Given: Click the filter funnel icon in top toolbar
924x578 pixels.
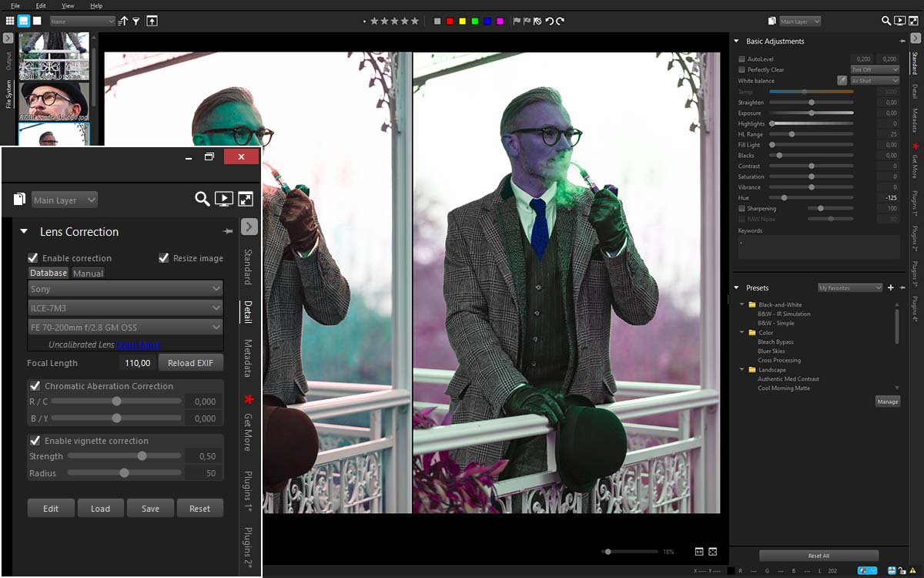Looking at the screenshot, I should (x=136, y=22).
